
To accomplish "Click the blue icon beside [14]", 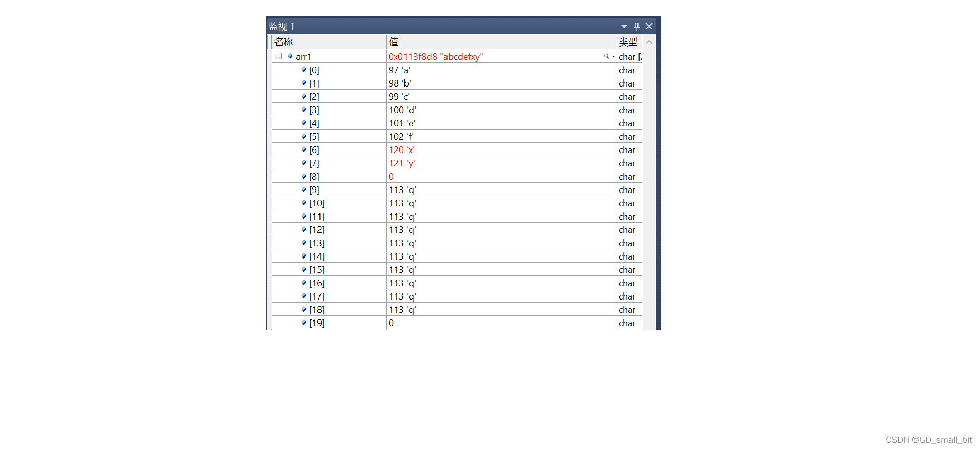I will tap(304, 256).
